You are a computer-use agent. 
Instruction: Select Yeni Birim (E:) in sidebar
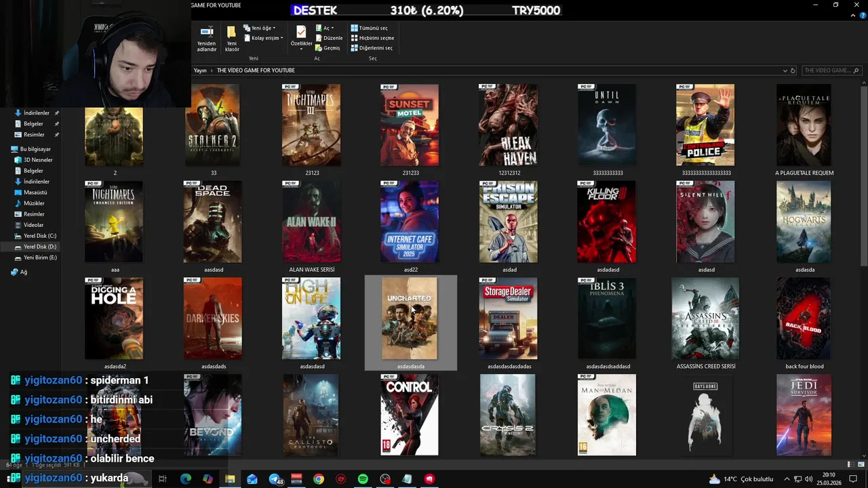[x=35, y=258]
